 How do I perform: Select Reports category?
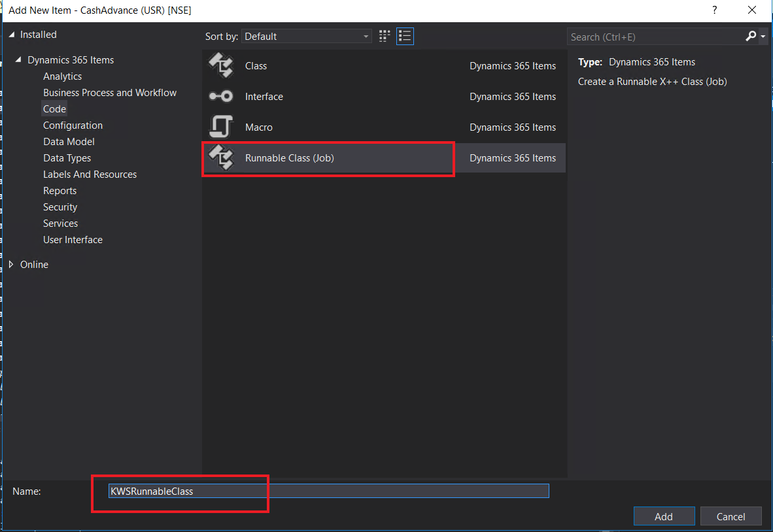pyautogui.click(x=60, y=191)
